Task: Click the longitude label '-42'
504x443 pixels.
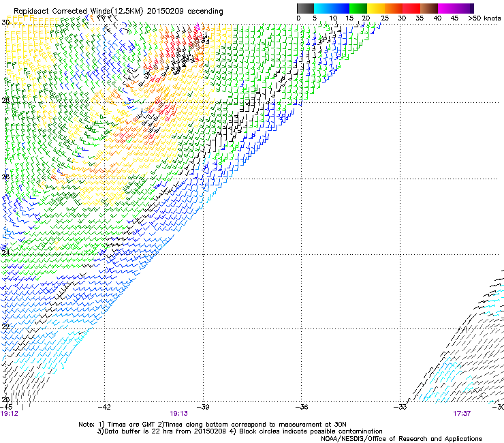Action: click(x=104, y=407)
